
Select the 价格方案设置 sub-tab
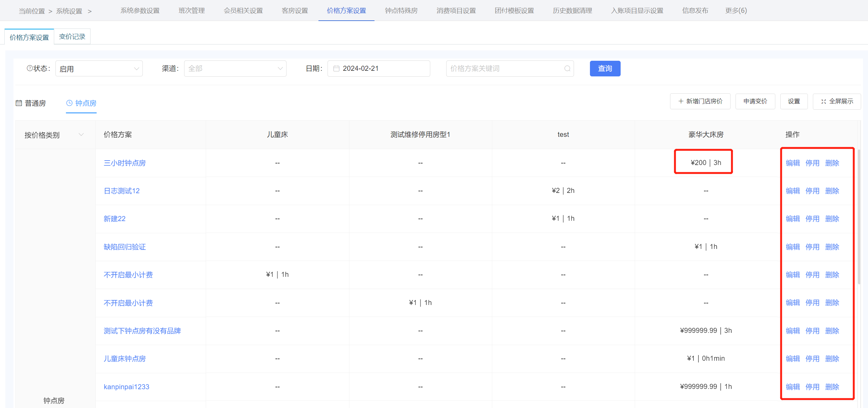click(x=29, y=37)
